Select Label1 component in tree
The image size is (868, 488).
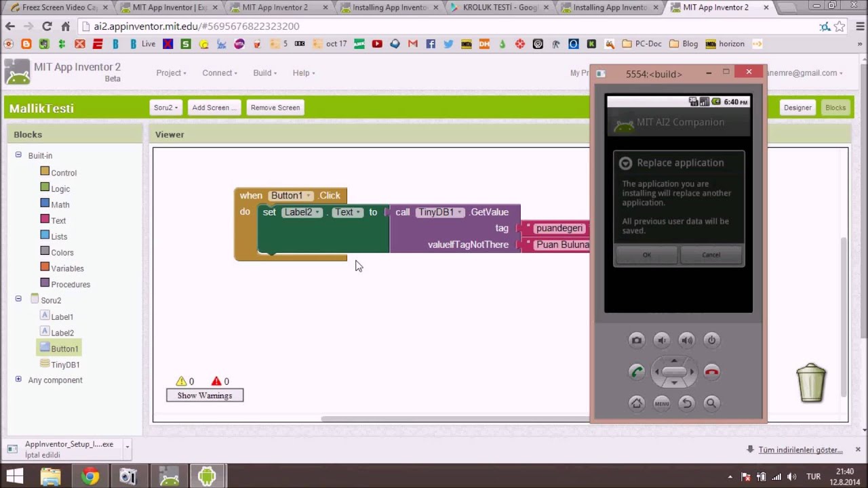coord(57,317)
